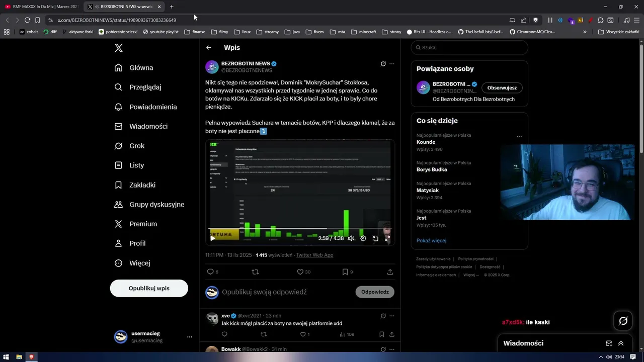
Task: Expand the Wiadomości drawer
Action: point(621,343)
